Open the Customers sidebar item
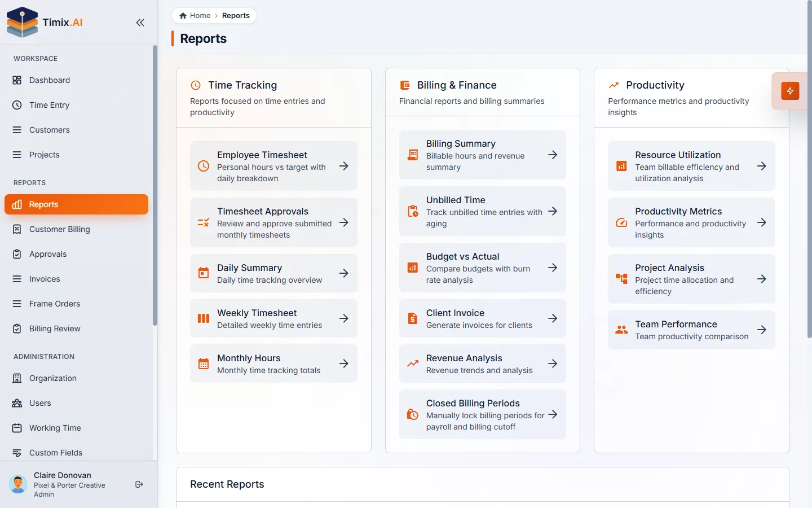 [x=76, y=130]
